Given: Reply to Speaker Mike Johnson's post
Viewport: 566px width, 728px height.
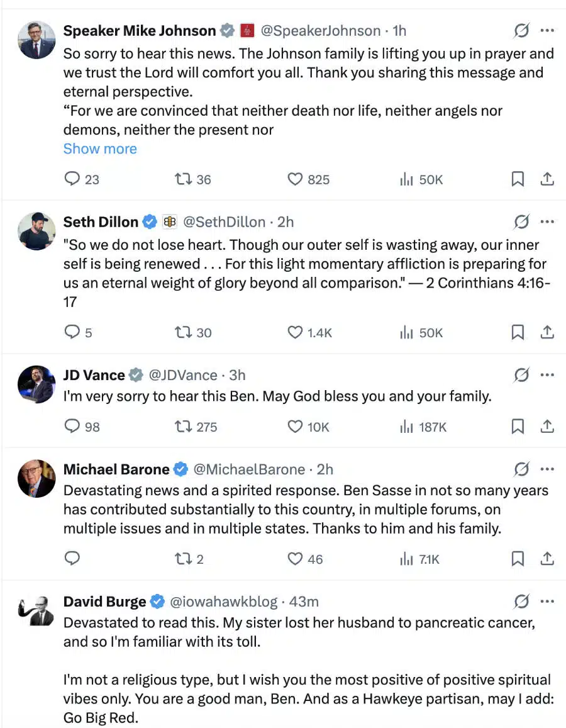Looking at the screenshot, I should pyautogui.click(x=73, y=179).
